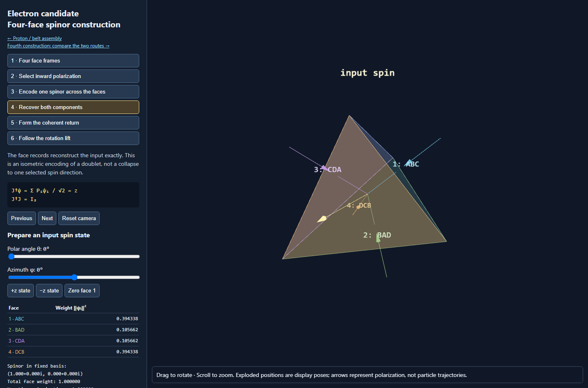Click ABC weight value 0.394338
Viewport: 588px width, 388px height.
[127, 319]
